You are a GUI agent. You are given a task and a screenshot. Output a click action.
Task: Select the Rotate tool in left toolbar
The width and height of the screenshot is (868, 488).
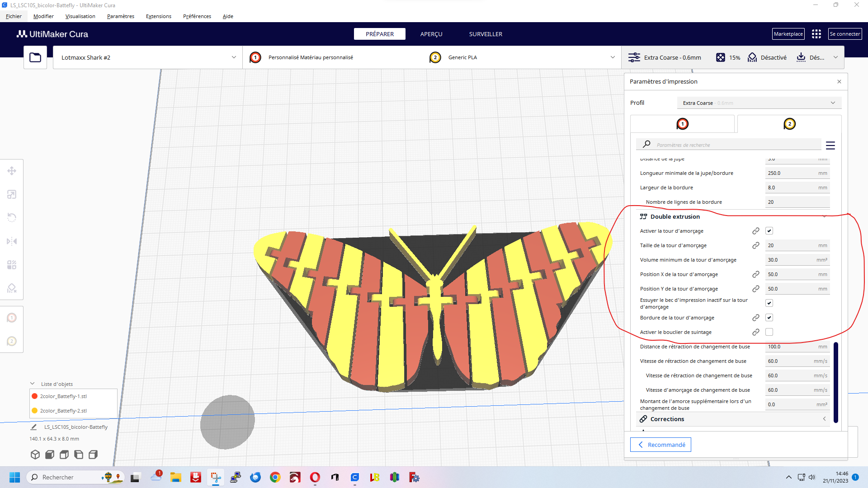[x=12, y=218]
